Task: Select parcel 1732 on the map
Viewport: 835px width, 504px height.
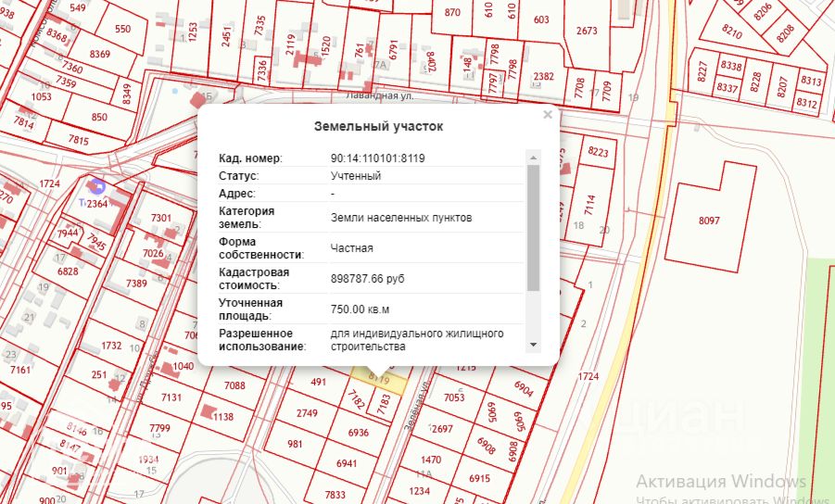Action: 111,346
